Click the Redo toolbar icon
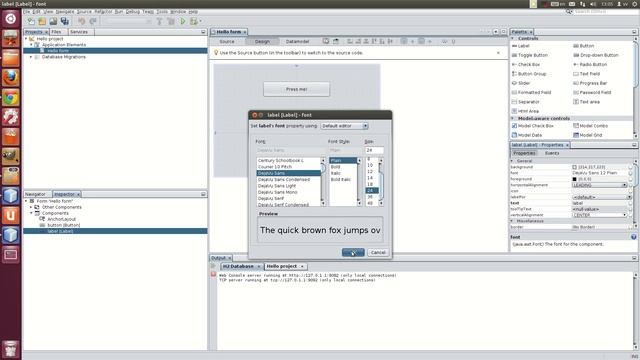The image size is (640, 360). point(93,21)
